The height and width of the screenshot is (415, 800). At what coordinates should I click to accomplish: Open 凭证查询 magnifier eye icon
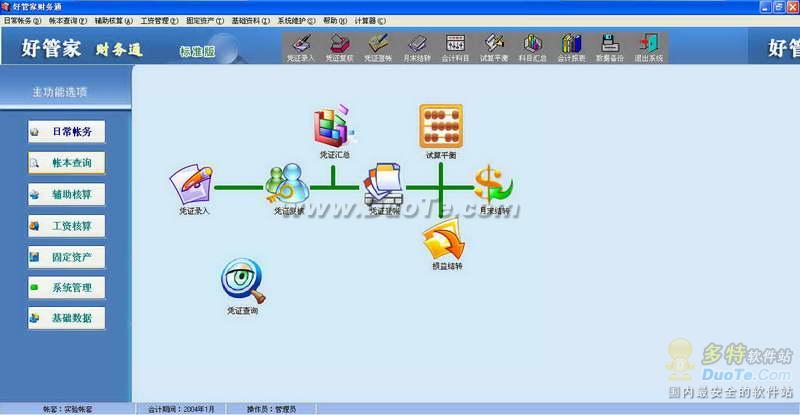coord(242,286)
